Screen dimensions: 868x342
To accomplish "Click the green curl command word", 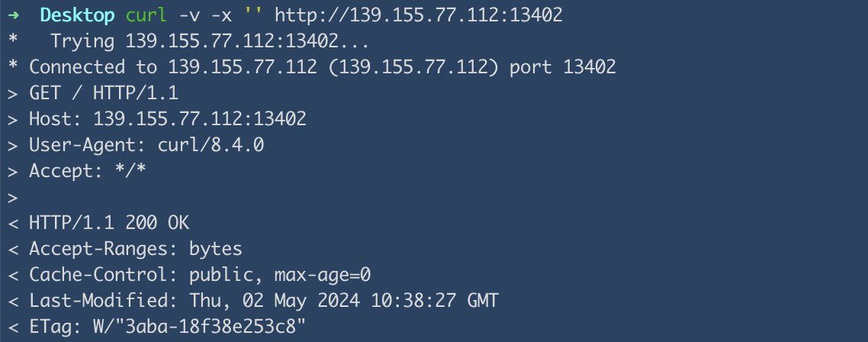I will click(x=146, y=15).
